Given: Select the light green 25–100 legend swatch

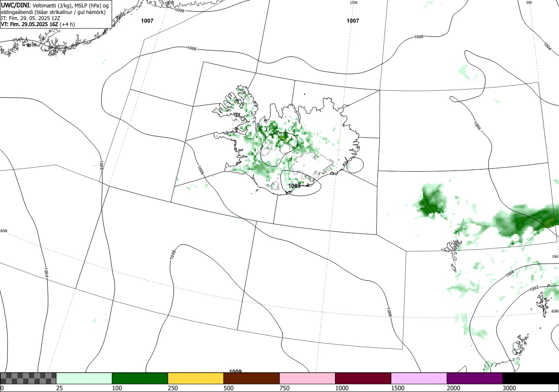Looking at the screenshot, I should click(x=84, y=378).
